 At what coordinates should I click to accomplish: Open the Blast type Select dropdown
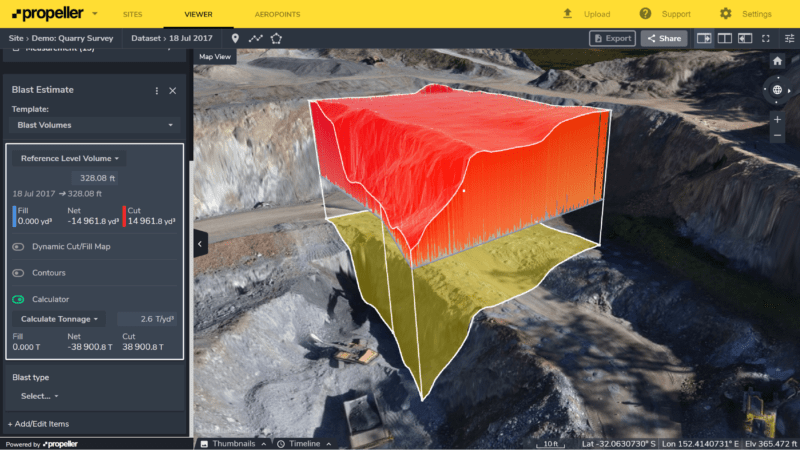(x=39, y=396)
